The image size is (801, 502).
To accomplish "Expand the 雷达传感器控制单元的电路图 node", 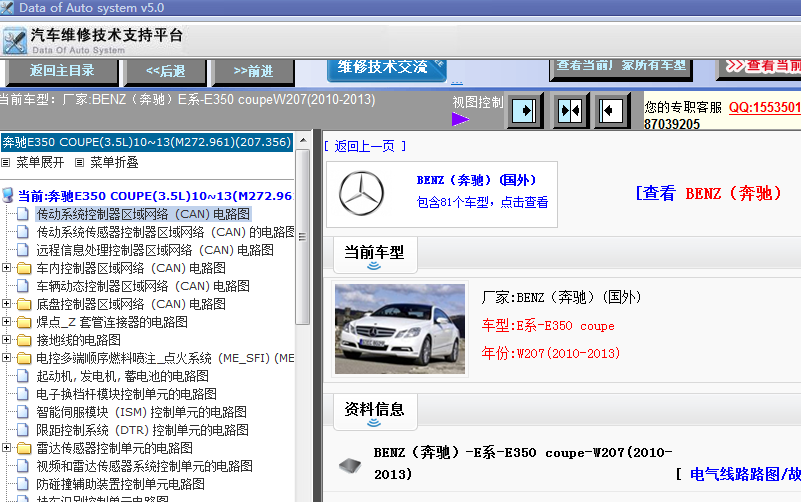I will [6, 448].
